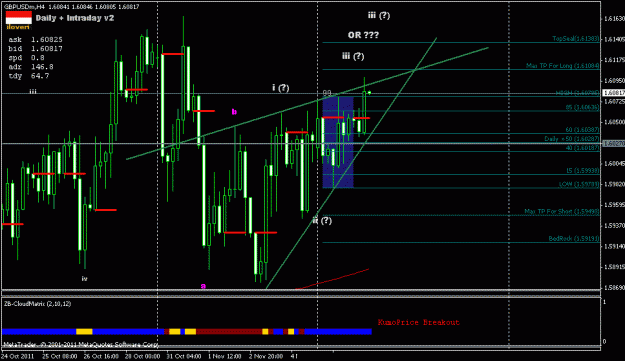Select the 'Daily + Intraday v2' title label
The image size is (625, 361).
point(75,18)
